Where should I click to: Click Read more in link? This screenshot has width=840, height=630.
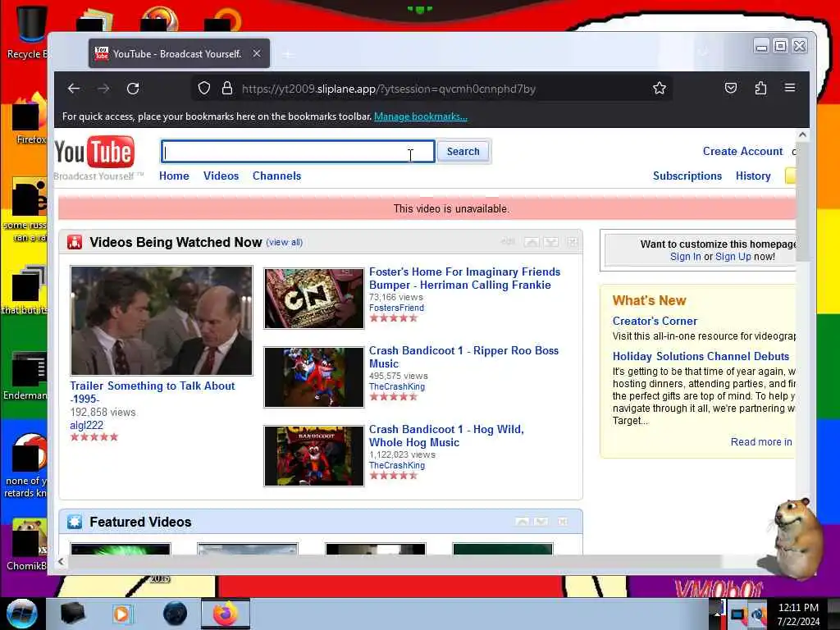point(761,441)
